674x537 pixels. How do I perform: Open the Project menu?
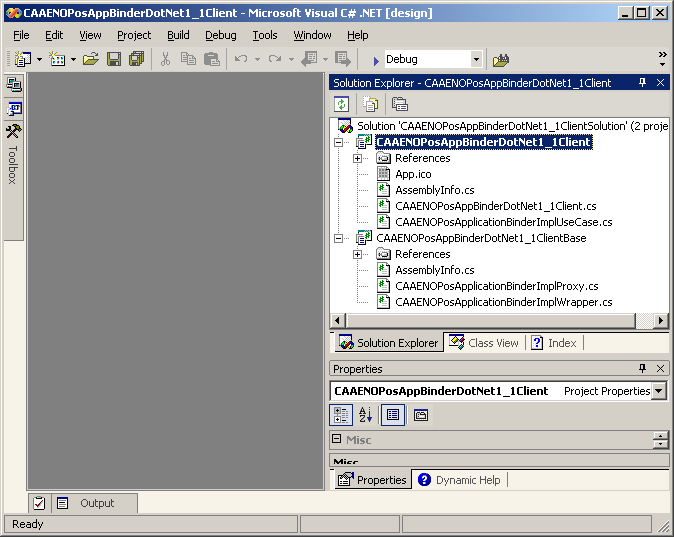click(x=134, y=35)
